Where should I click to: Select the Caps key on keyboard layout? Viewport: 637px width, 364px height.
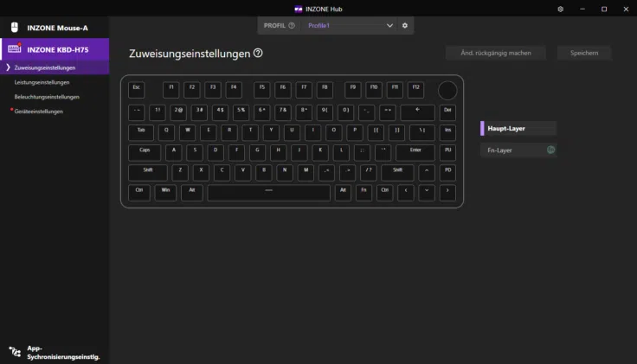144,150
